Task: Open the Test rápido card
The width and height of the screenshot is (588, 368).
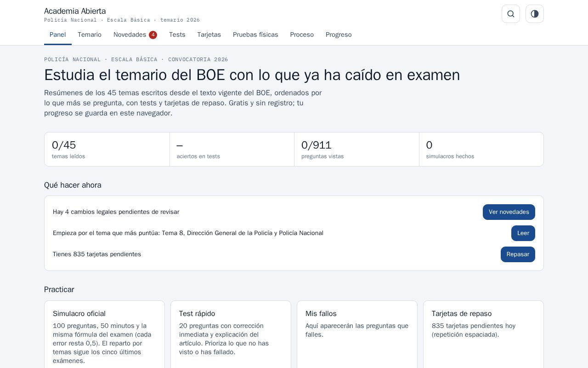Action: click(x=231, y=334)
